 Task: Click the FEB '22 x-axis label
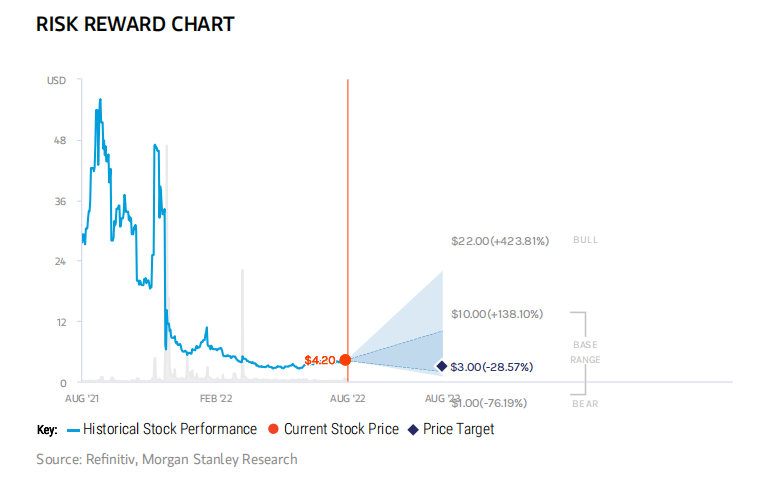click(x=216, y=397)
